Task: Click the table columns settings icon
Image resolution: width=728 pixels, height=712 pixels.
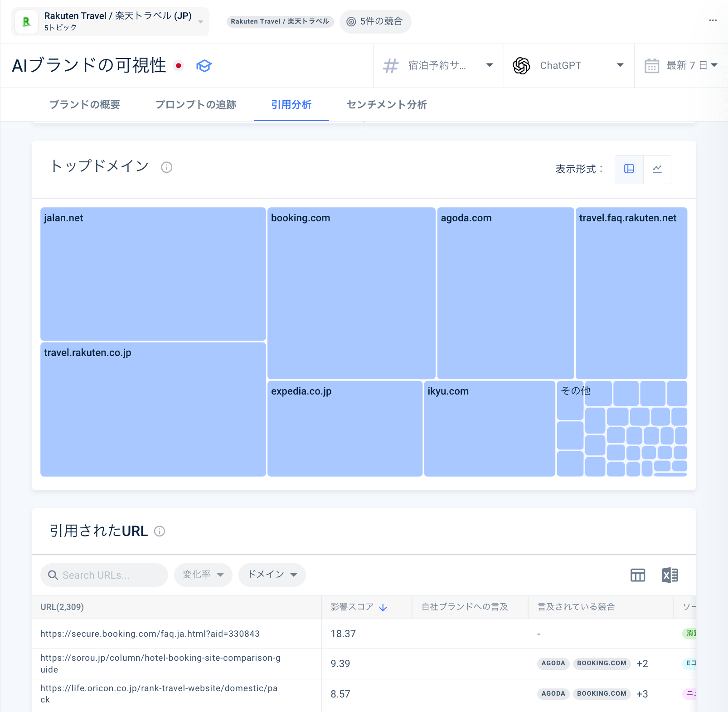Action: 638,575
